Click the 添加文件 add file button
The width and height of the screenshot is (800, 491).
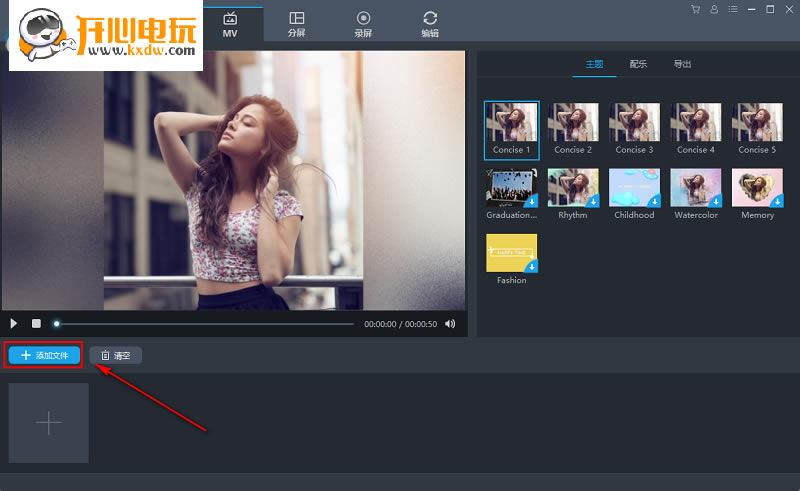point(44,355)
